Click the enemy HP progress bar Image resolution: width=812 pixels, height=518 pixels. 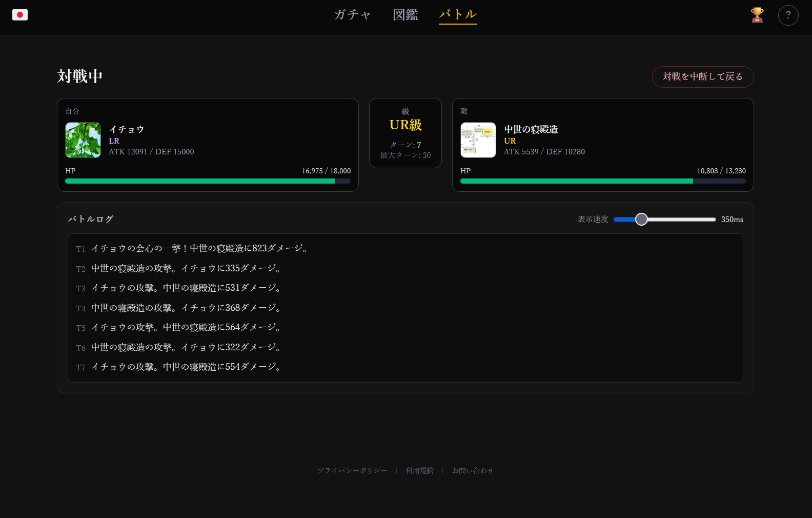[602, 181]
